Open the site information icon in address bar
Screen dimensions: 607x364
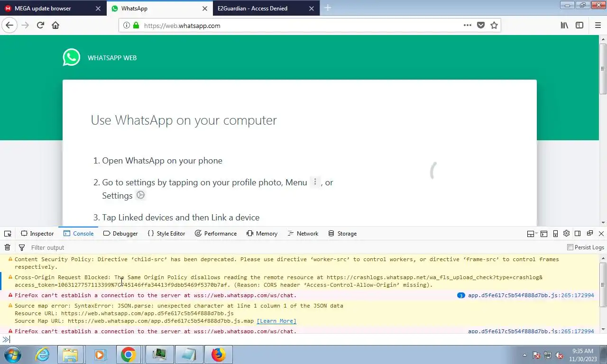click(x=127, y=26)
